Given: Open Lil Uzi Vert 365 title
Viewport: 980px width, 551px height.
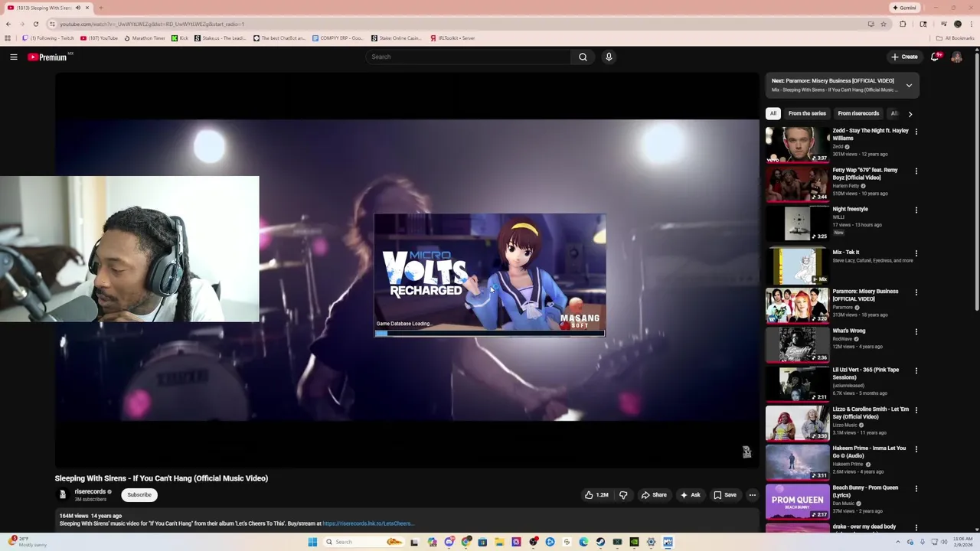Looking at the screenshot, I should pos(866,373).
